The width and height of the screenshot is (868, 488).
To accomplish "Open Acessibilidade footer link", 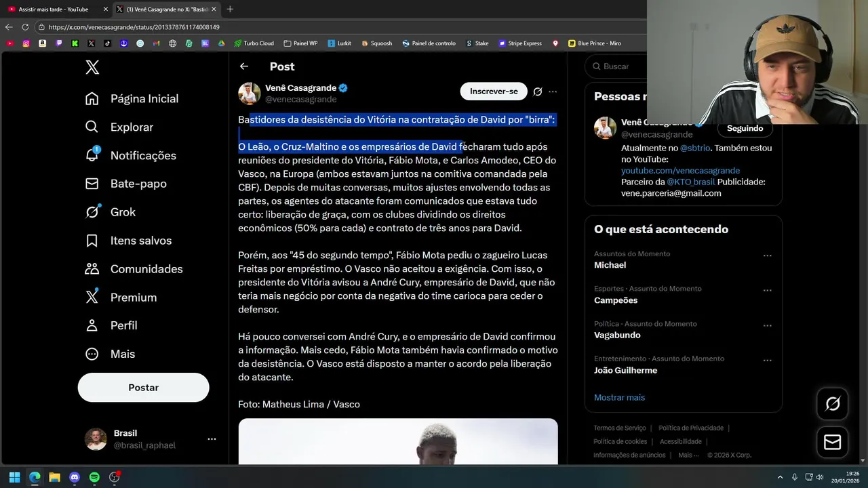I will pyautogui.click(x=680, y=442).
